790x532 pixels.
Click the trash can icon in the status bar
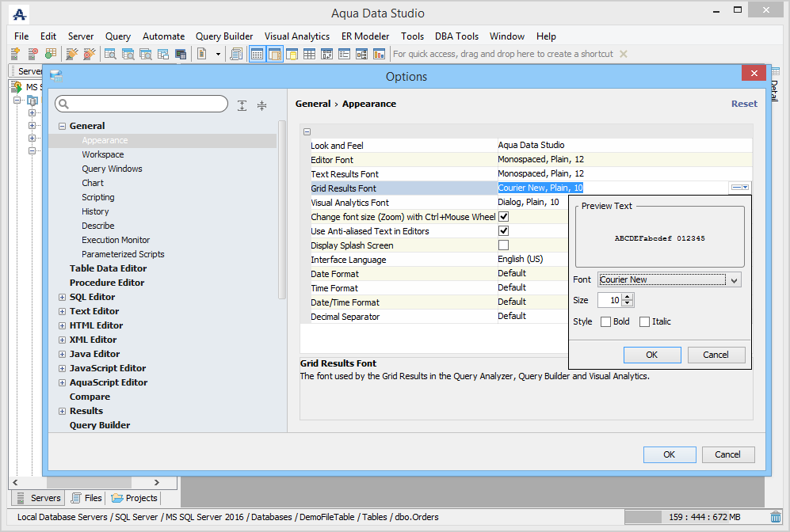(x=775, y=517)
